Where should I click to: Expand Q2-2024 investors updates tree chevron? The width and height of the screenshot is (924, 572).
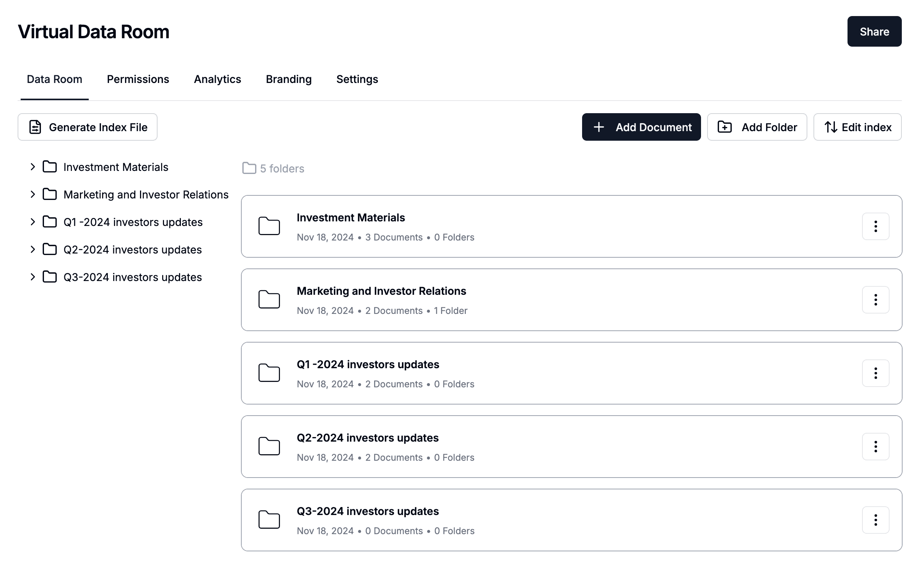point(33,249)
